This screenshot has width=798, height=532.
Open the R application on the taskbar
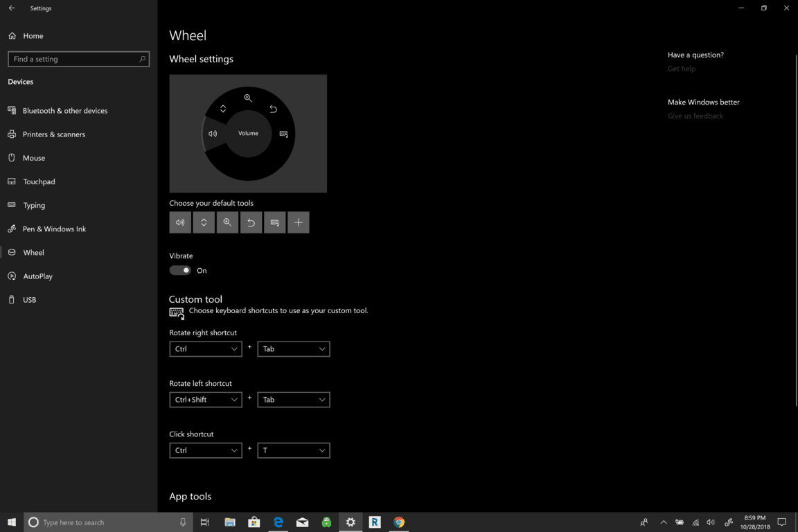tap(375, 522)
